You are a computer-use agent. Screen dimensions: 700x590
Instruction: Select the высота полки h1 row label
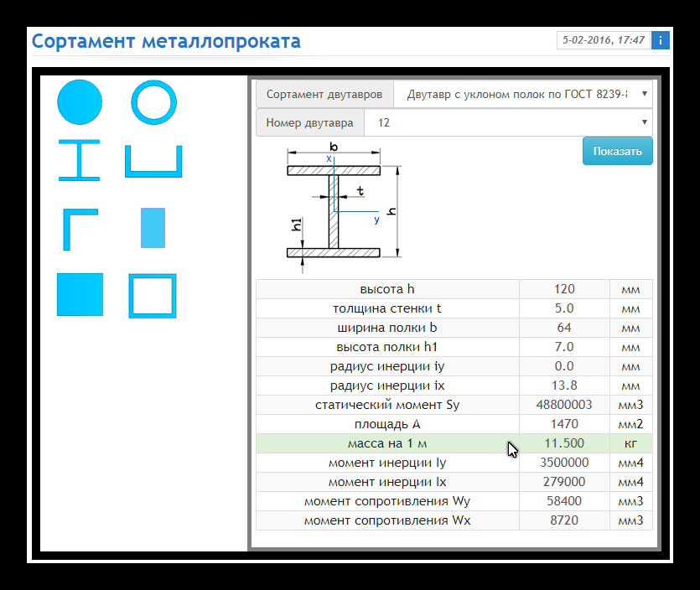(387, 347)
